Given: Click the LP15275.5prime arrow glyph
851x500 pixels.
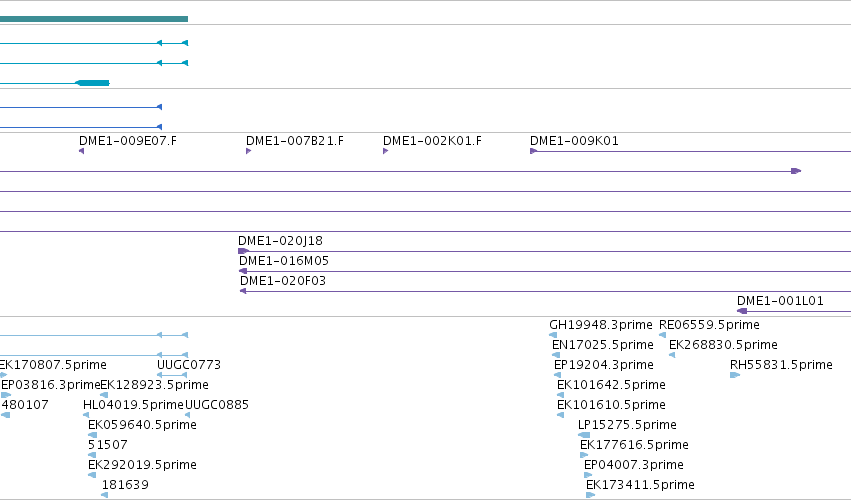Looking at the screenshot, I should [584, 435].
